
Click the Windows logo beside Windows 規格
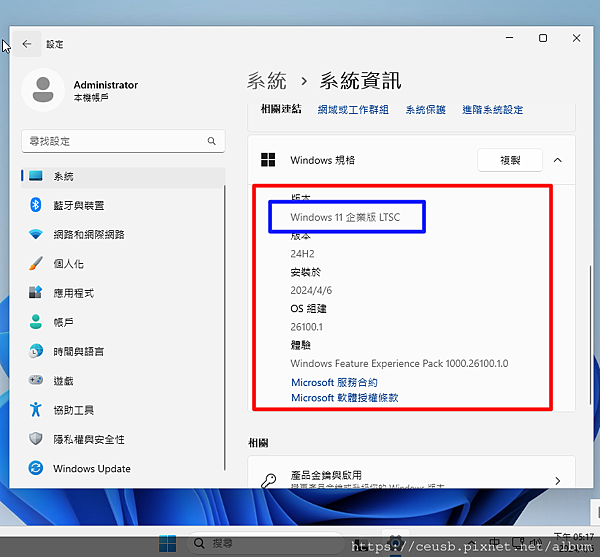[x=268, y=160]
